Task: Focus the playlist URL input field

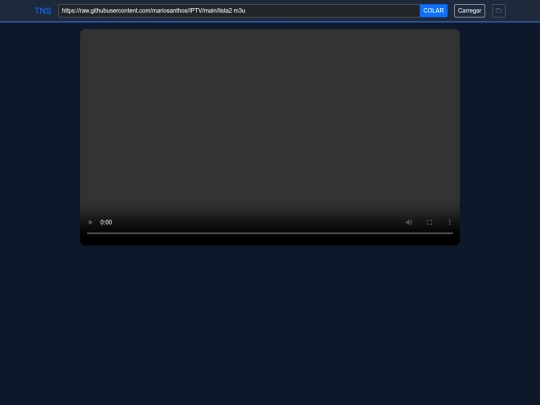Action: (x=239, y=11)
